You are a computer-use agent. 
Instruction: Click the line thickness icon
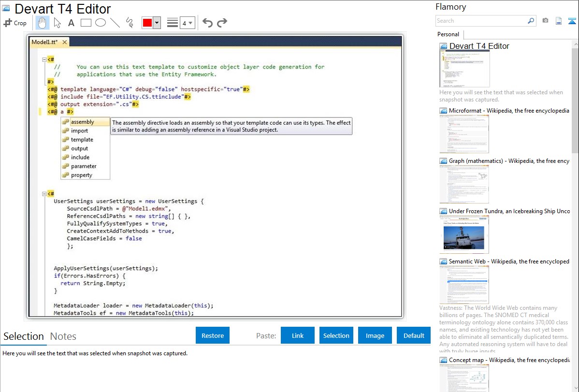coord(173,23)
